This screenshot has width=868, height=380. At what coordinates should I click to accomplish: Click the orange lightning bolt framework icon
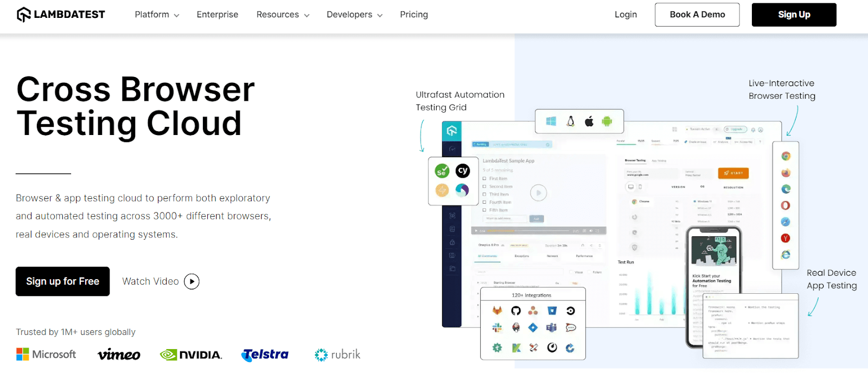[x=442, y=190]
